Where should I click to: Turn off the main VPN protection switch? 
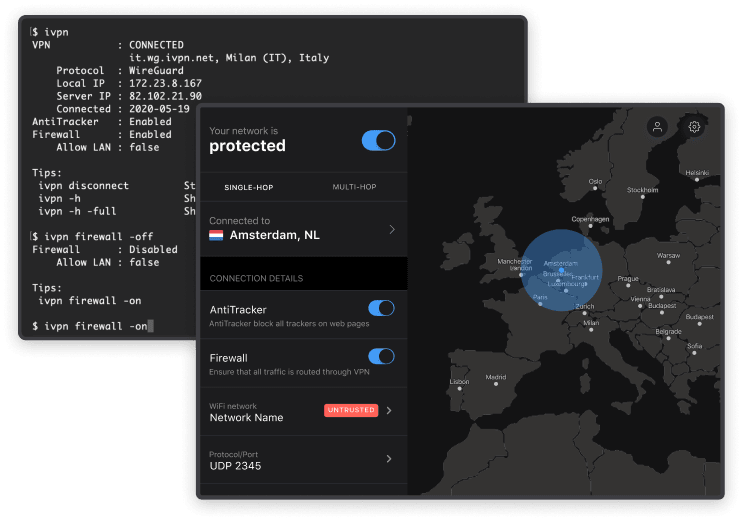[378, 141]
